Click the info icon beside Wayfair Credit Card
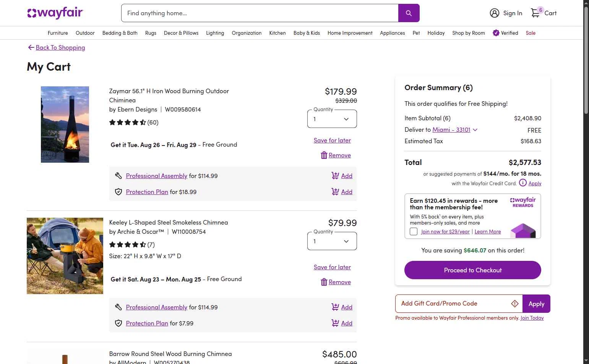The height and width of the screenshot is (364, 589). tap(522, 183)
